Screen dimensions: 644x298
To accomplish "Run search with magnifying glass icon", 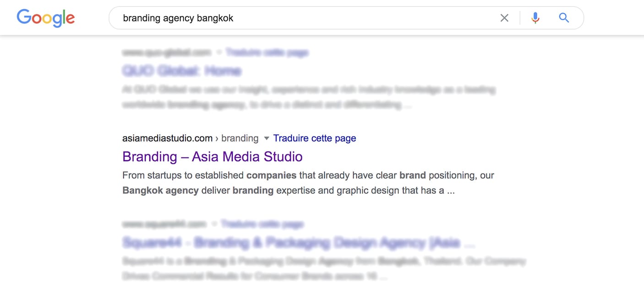I will point(564,18).
